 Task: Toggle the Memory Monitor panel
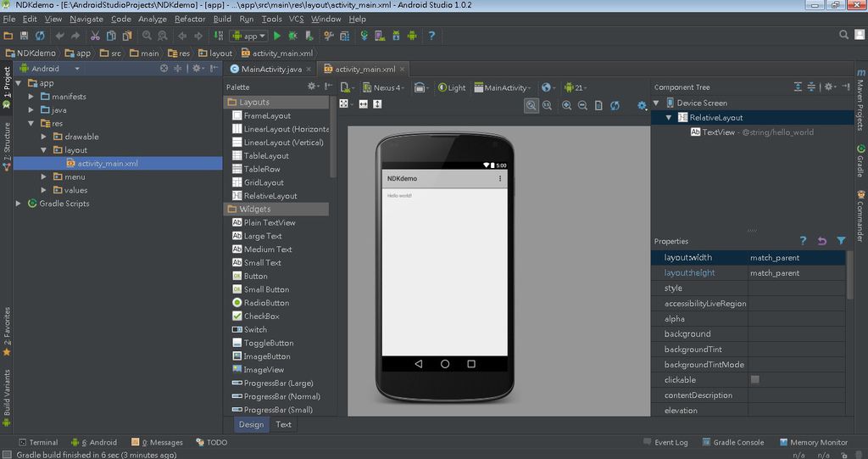[x=813, y=442]
